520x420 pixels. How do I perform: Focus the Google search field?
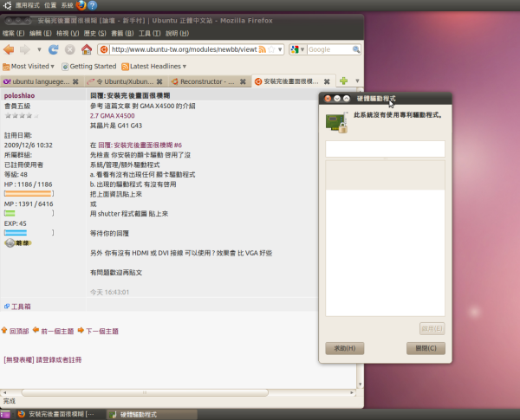coord(329,49)
